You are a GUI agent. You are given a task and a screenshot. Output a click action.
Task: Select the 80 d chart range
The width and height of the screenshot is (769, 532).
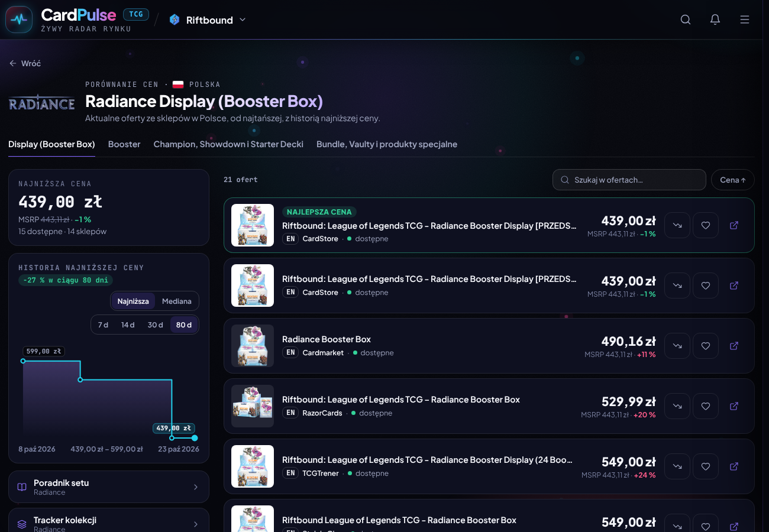tap(184, 325)
